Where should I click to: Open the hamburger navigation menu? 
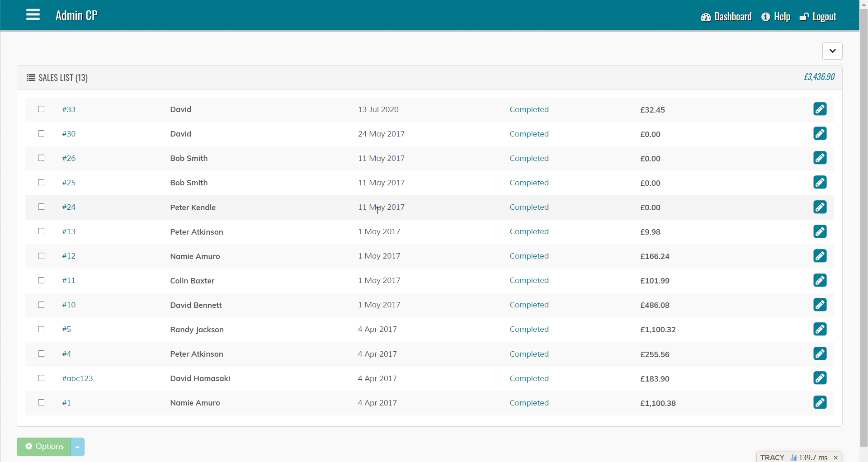click(x=33, y=15)
